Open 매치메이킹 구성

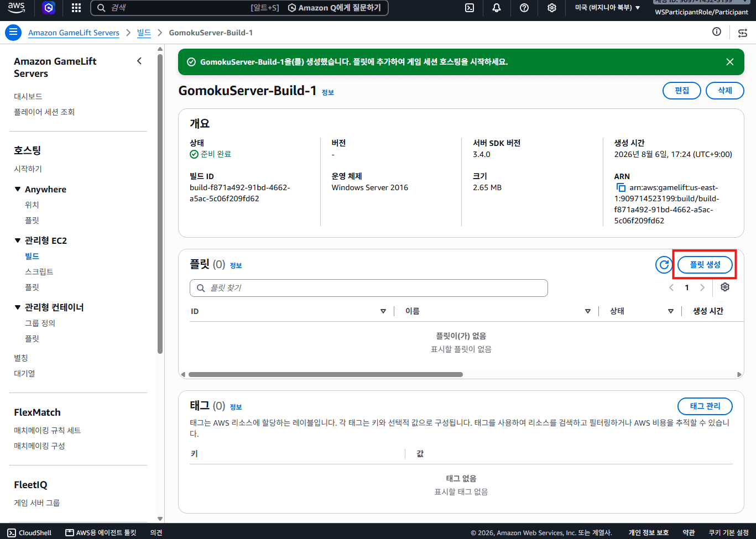(39, 446)
